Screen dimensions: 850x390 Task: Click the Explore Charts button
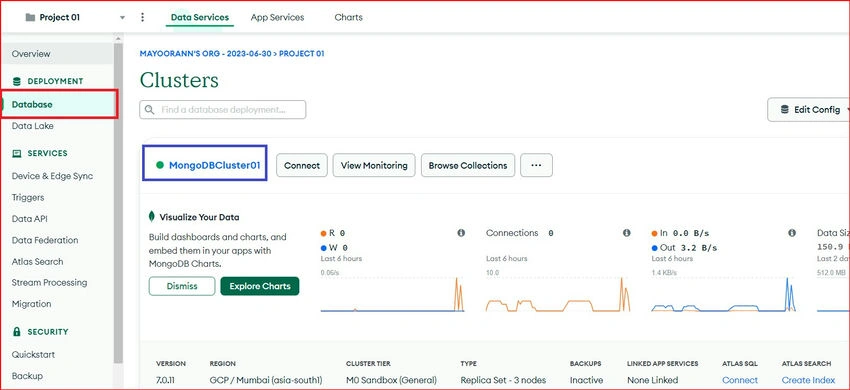click(x=260, y=286)
